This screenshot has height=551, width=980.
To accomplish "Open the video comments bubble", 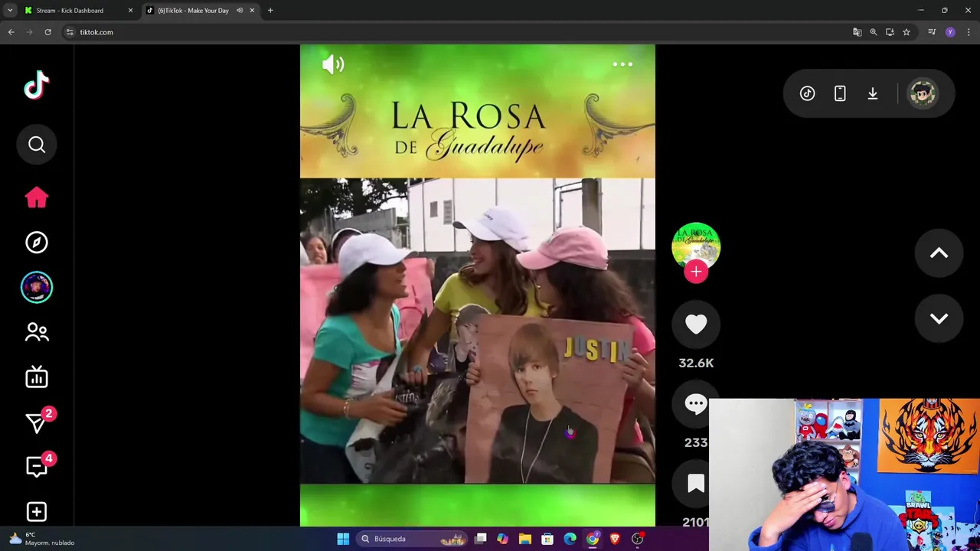I will 696,404.
